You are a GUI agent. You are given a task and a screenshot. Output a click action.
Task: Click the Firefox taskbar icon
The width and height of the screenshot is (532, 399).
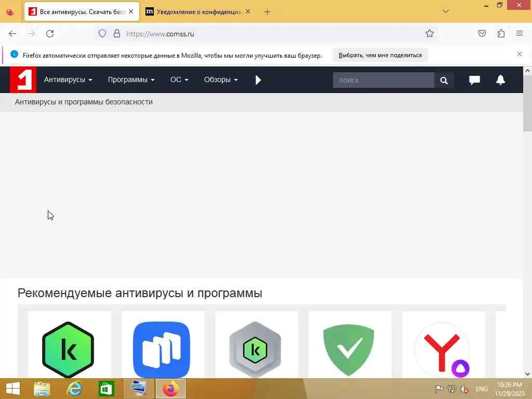tap(171, 389)
